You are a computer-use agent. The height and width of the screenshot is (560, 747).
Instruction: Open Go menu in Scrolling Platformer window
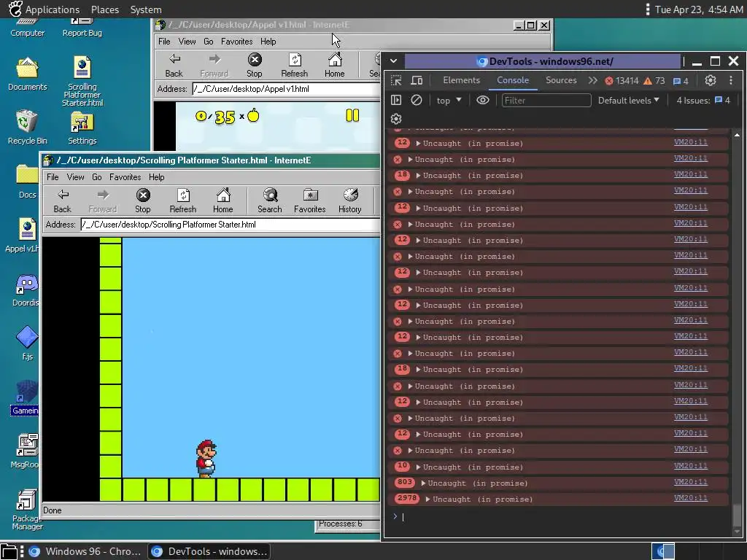click(x=97, y=177)
